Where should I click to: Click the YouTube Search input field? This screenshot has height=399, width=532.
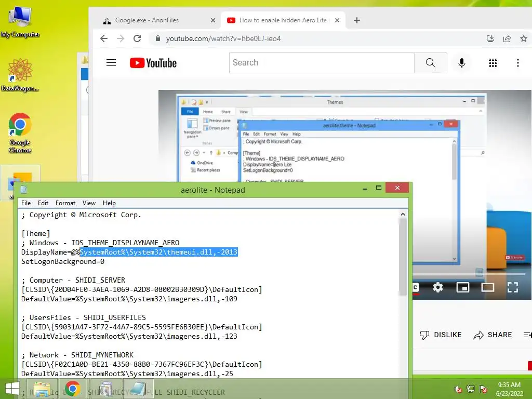point(322,63)
